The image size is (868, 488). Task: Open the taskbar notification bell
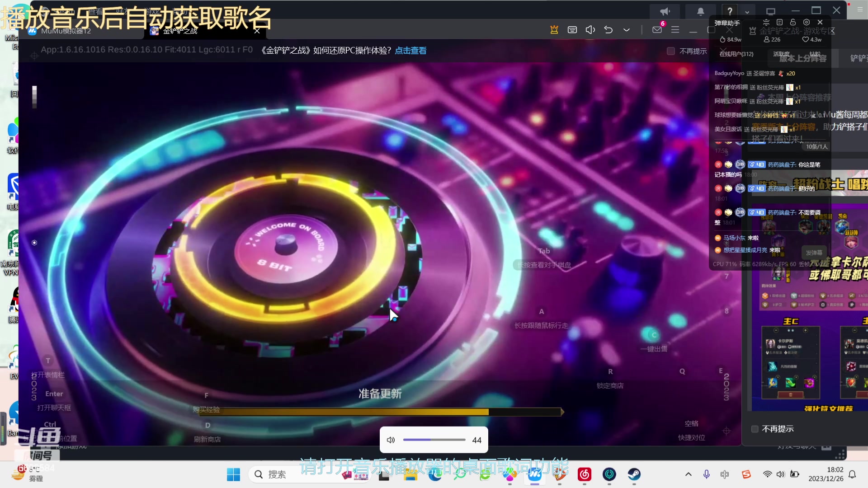(x=852, y=474)
